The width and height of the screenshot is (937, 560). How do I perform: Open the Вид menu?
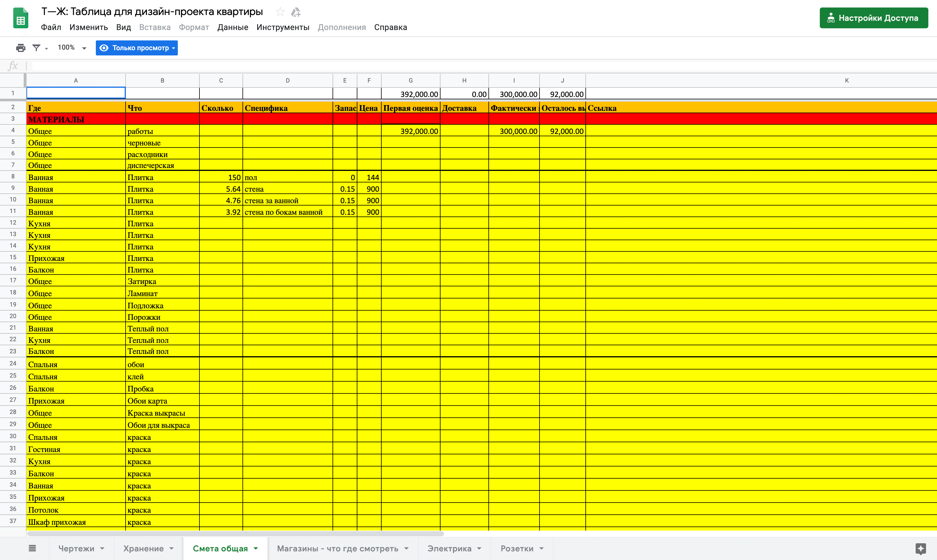point(123,27)
